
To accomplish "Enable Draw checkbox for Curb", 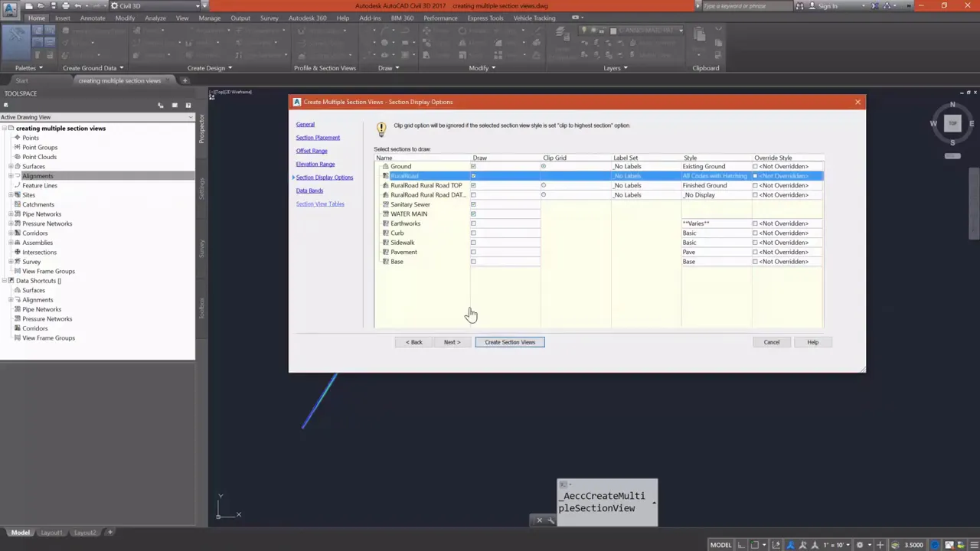I will coord(473,233).
